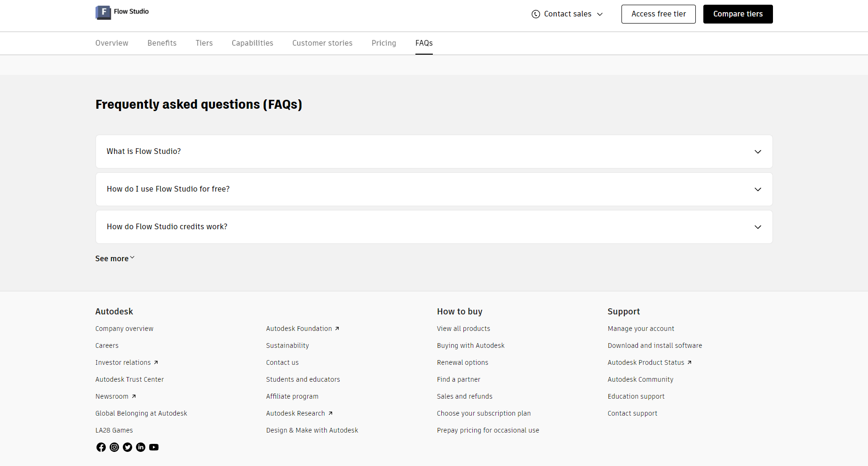Open Global Belonging at Autodesk link
This screenshot has width=868, height=466.
[141, 413]
